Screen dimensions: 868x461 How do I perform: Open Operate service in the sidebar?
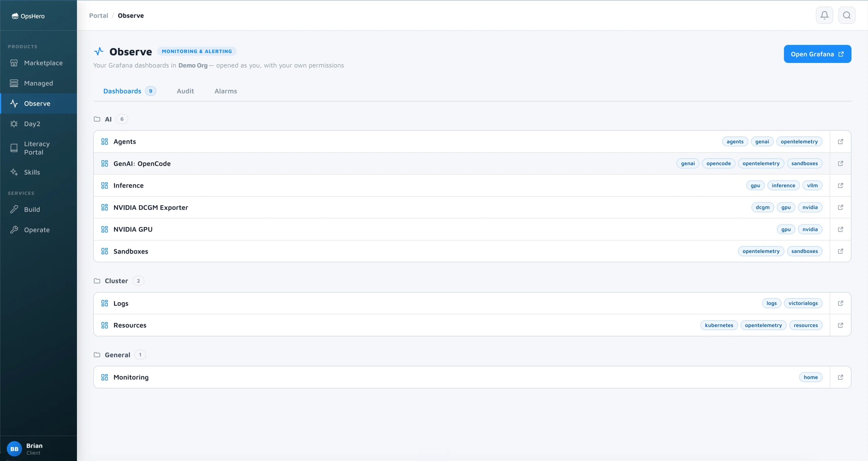click(x=38, y=230)
